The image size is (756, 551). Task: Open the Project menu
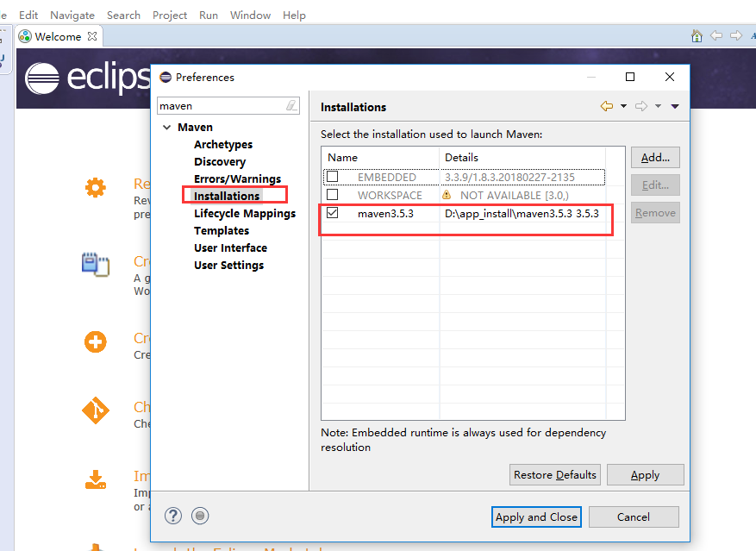[x=170, y=15]
